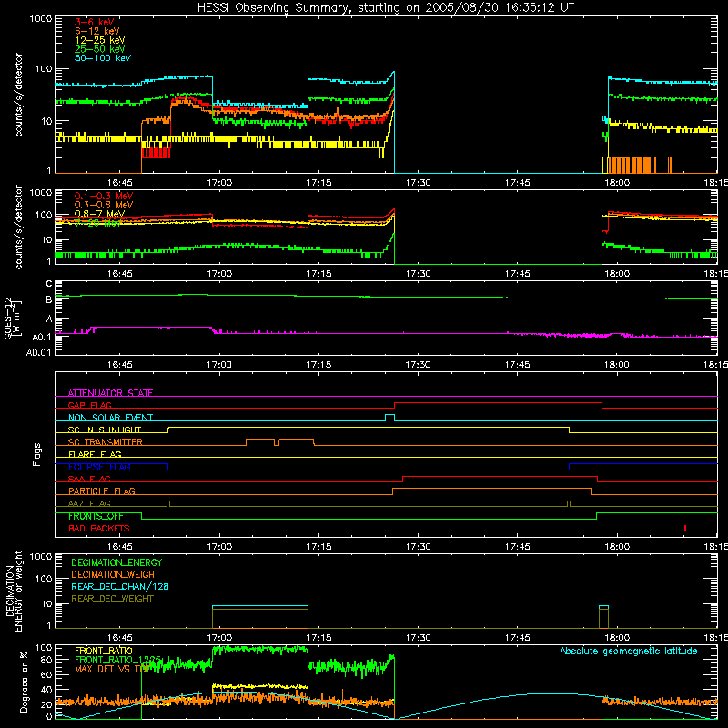The height and width of the screenshot is (728, 728).
Task: Click the red 0.1-0.3 MeV legend label
Action: pos(104,196)
